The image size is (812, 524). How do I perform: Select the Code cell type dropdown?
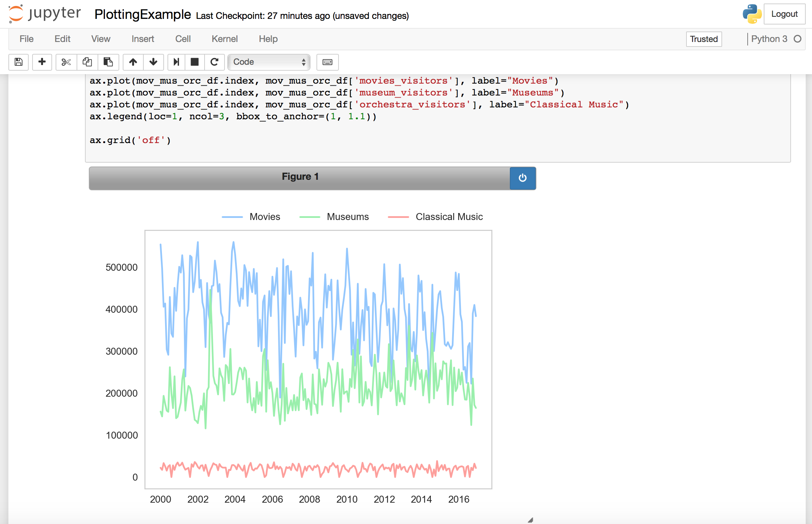269,62
